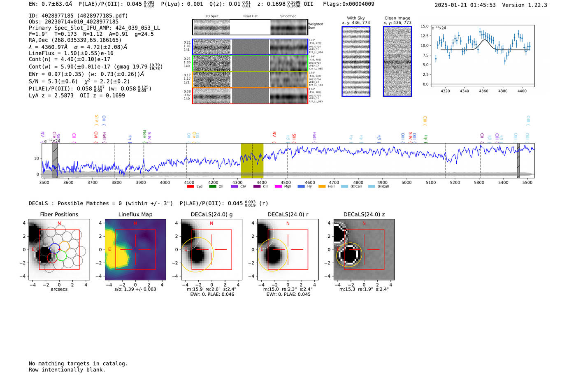Click the Flags:0x00004009 text
Viewport: 576px width, 392px height.
[348, 4]
